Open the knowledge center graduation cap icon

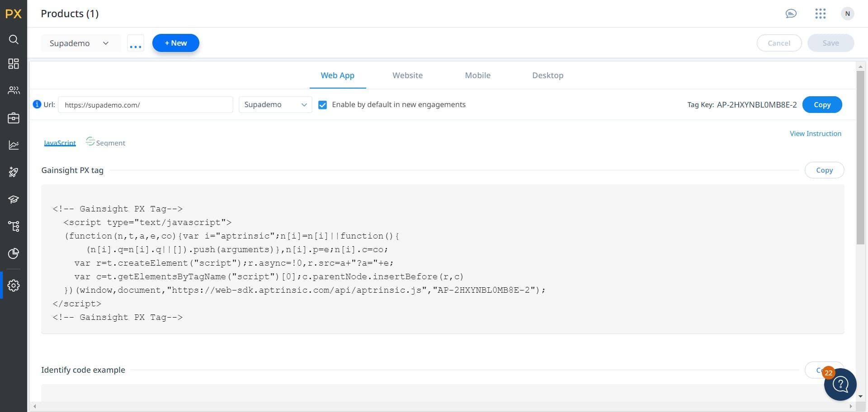pyautogui.click(x=14, y=199)
